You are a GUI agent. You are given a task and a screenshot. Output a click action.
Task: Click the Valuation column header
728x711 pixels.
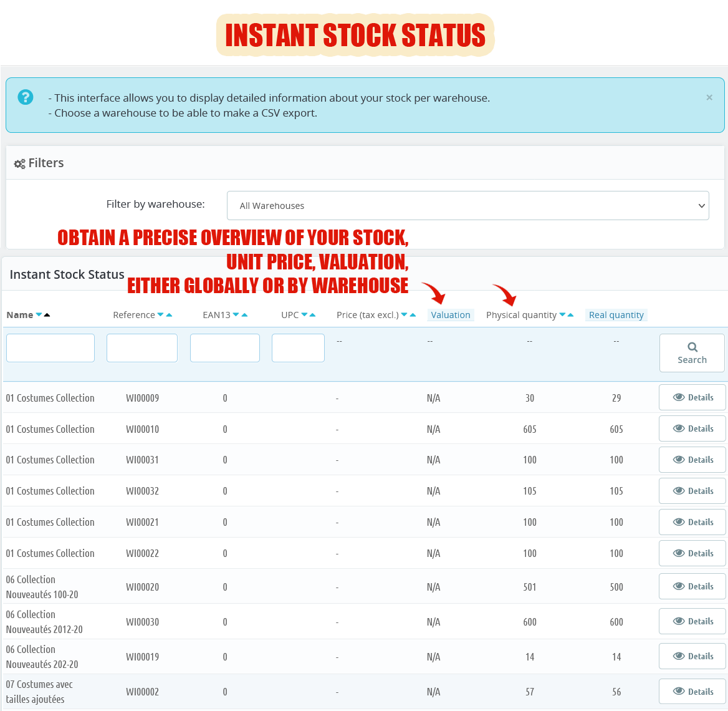[x=451, y=315]
